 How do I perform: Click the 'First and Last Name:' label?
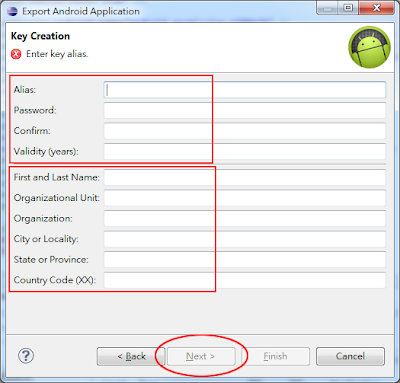tap(57, 177)
